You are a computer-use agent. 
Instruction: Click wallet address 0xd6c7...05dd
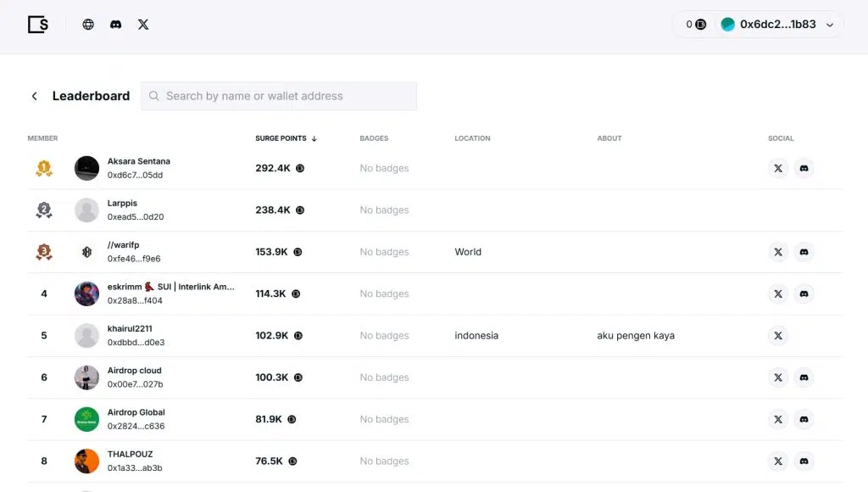(x=135, y=175)
